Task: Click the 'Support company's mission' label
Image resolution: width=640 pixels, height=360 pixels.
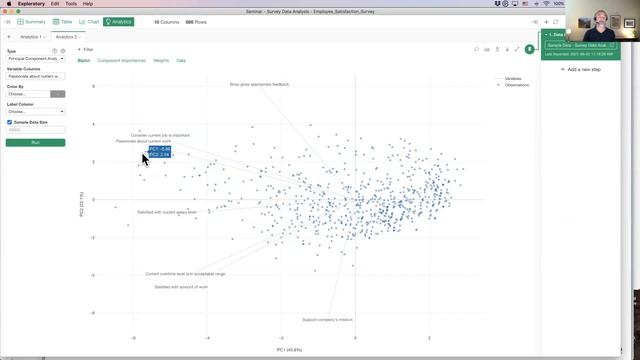Action: 327,320
